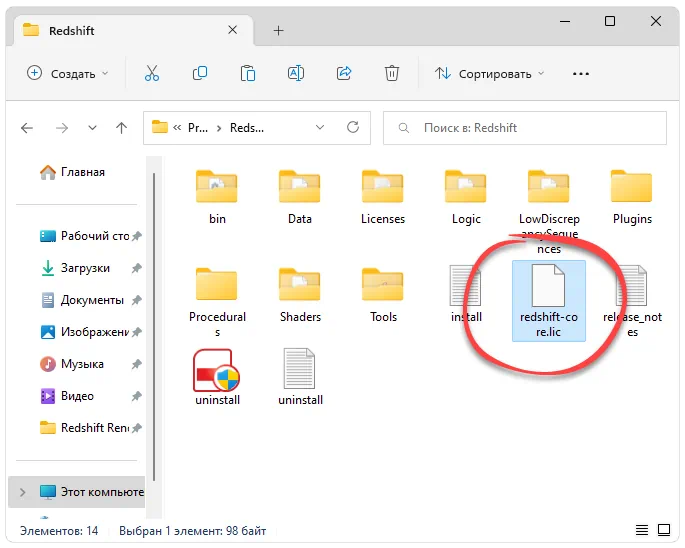
Task: Click the Rename icon in toolbar
Action: pyautogui.click(x=296, y=73)
